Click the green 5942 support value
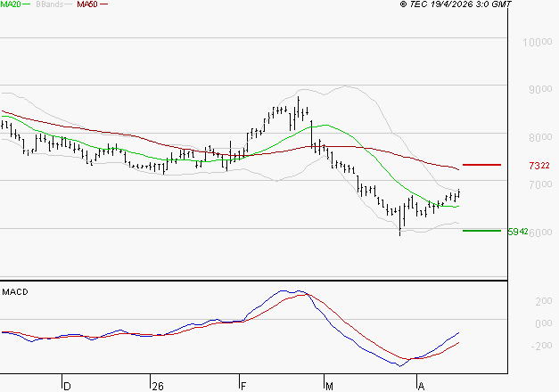This screenshot has height=392, width=559. [x=518, y=232]
